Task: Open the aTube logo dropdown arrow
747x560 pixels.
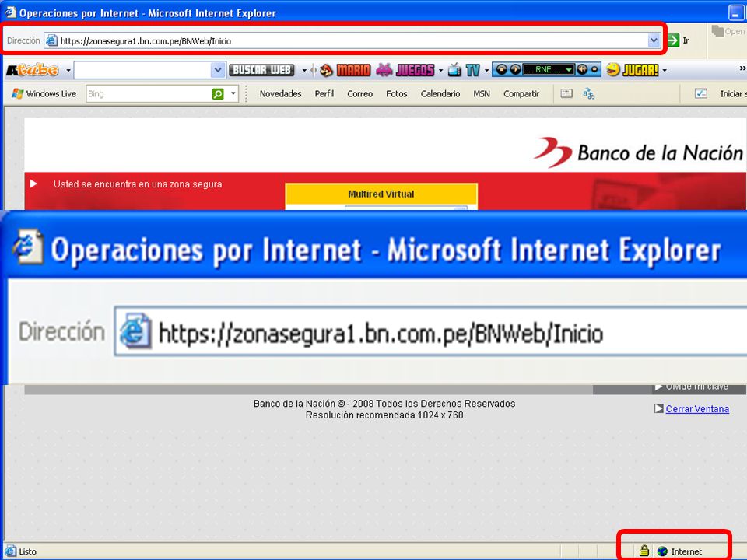Action: (68, 71)
